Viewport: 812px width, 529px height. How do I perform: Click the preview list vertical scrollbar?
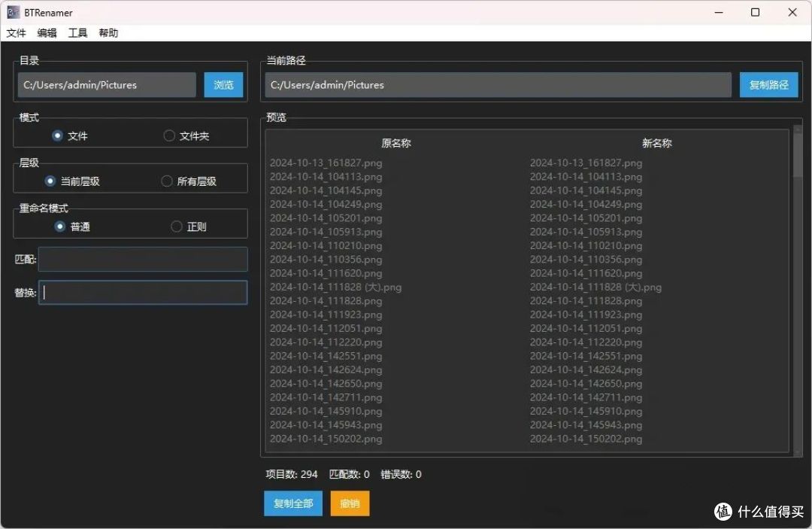click(x=797, y=290)
